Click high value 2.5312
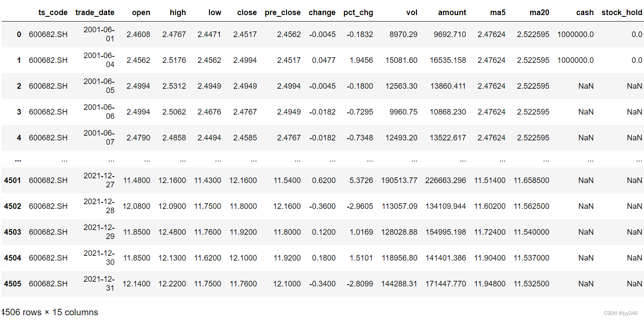The image size is (644, 320). (174, 86)
